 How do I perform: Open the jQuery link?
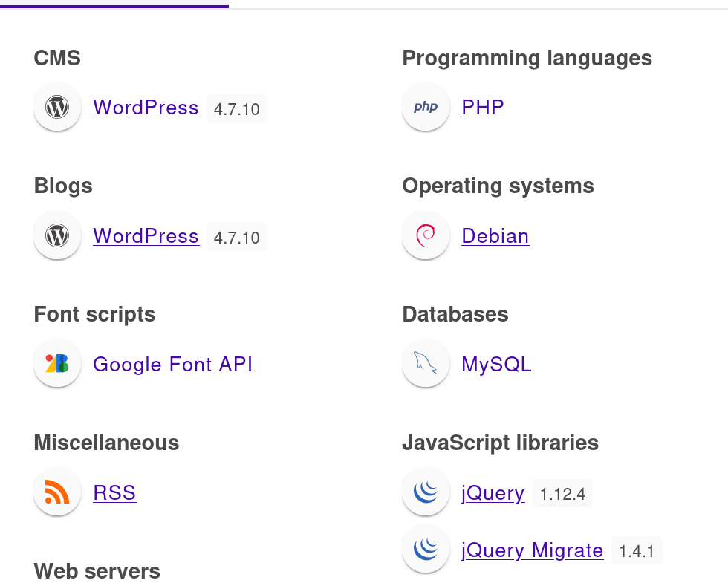(x=493, y=493)
